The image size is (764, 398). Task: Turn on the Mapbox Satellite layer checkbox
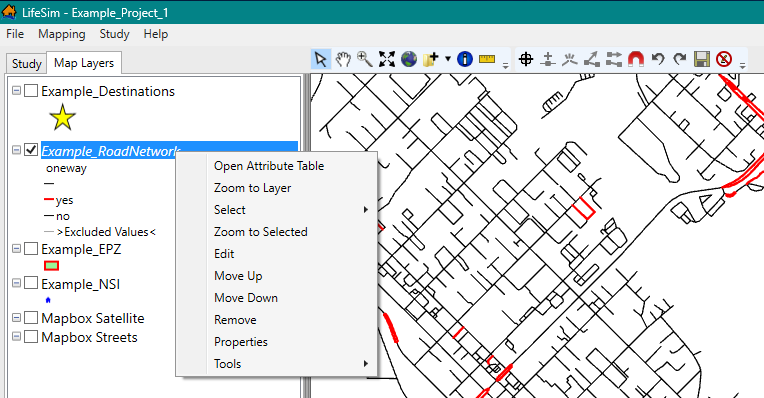[x=31, y=318]
